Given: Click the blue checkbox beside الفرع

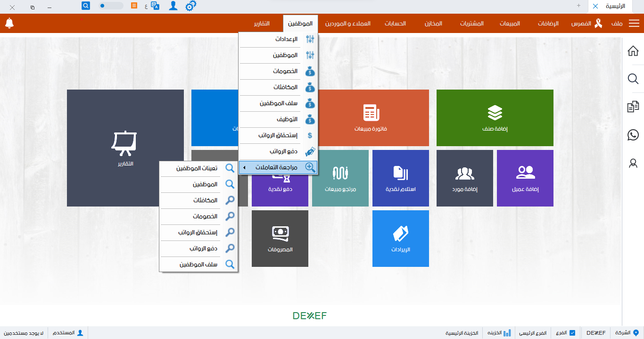Looking at the screenshot, I should pos(572,332).
